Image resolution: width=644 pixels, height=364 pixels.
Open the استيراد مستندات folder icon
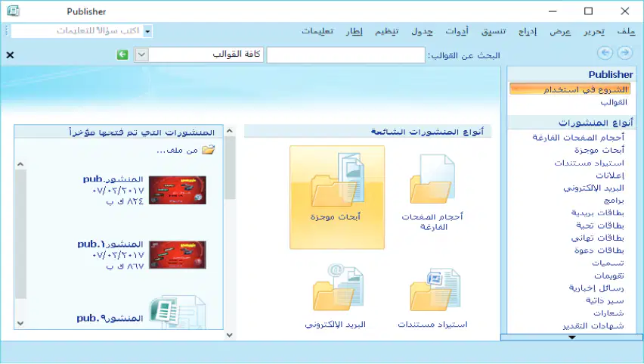[x=435, y=289]
